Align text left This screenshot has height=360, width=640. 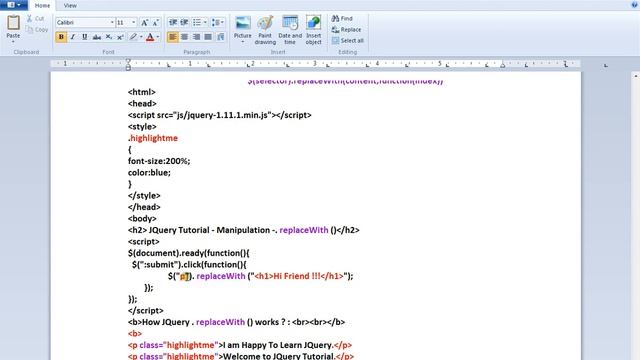173,37
